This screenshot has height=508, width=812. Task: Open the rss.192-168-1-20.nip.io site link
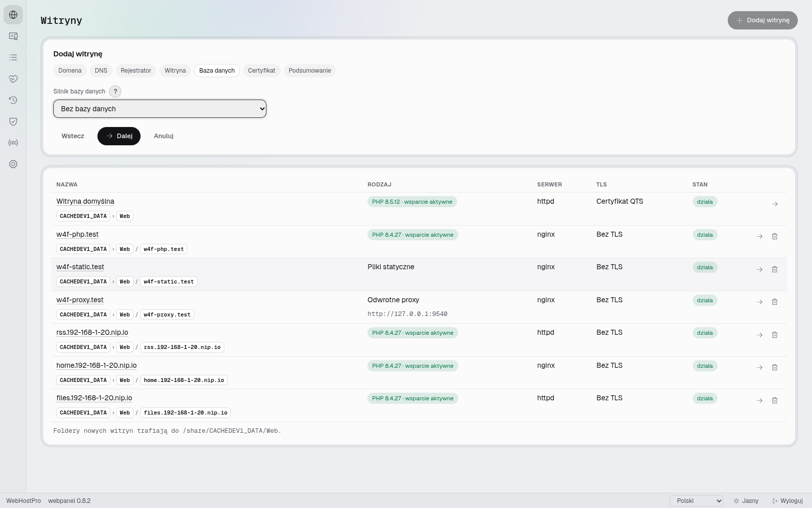[92, 332]
